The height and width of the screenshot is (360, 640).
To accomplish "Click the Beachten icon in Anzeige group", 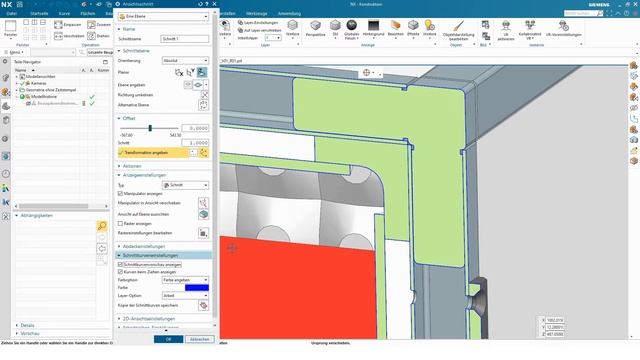I will pos(395,25).
